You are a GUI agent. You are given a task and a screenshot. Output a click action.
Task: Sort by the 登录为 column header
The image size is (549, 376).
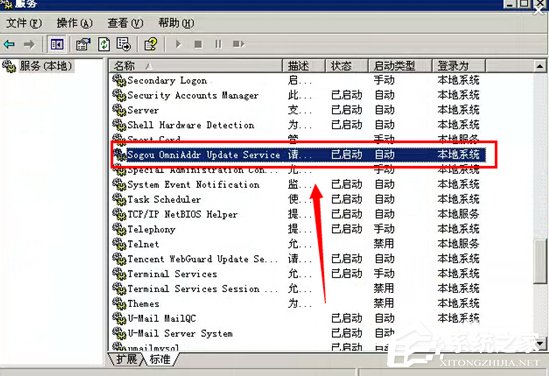click(459, 66)
